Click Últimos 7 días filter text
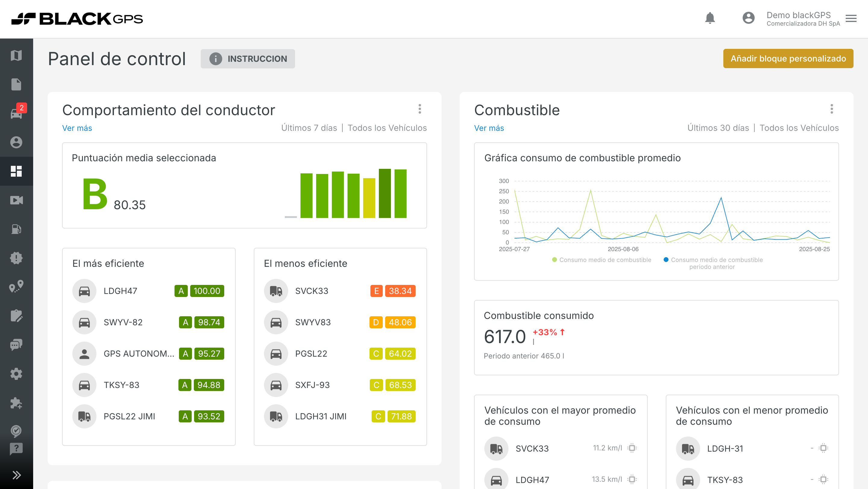868x489 pixels. [x=309, y=128]
